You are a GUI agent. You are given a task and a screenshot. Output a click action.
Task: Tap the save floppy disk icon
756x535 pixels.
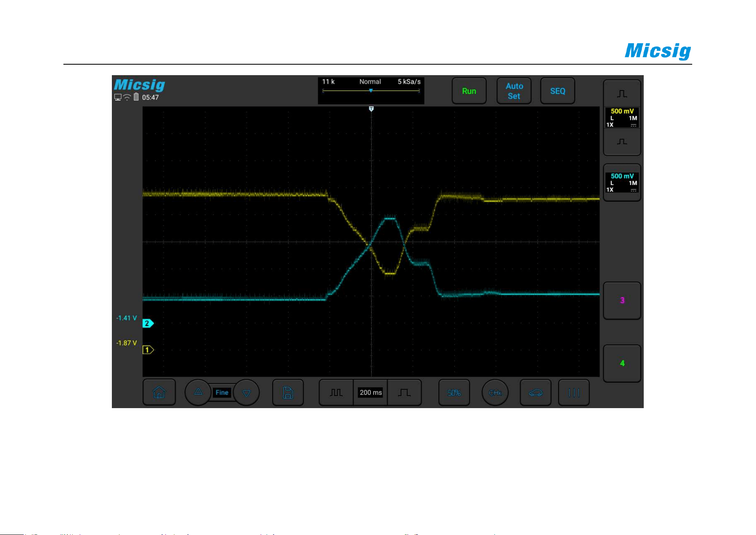point(288,392)
